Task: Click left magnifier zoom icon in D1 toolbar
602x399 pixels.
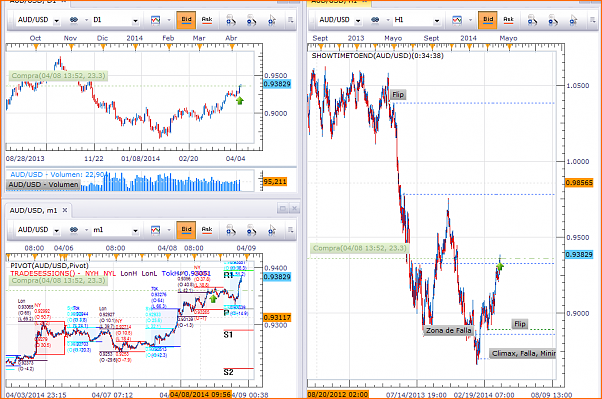Action: (231, 20)
